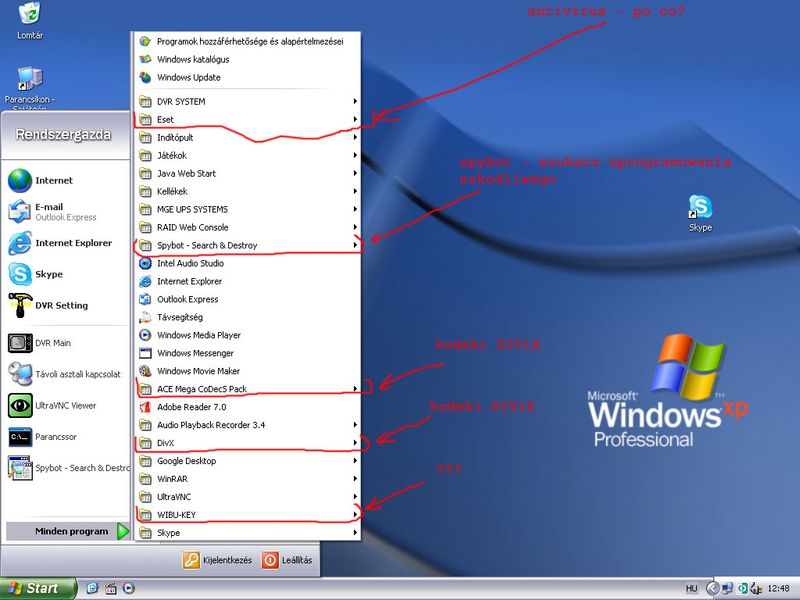Expand the RAID Web Console submenu arrow
The width and height of the screenshot is (800, 600).
coord(355,227)
